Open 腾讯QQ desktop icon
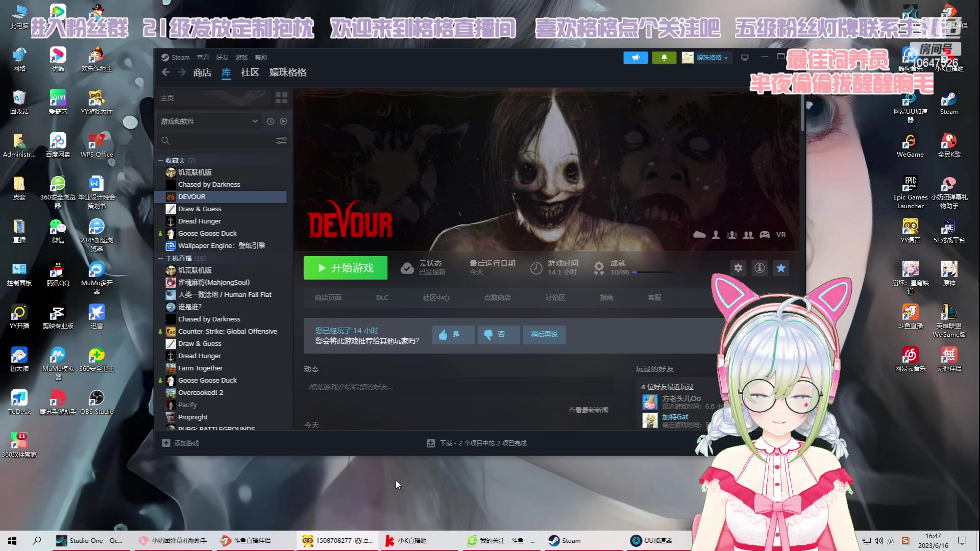This screenshot has height=551, width=980. [58, 274]
